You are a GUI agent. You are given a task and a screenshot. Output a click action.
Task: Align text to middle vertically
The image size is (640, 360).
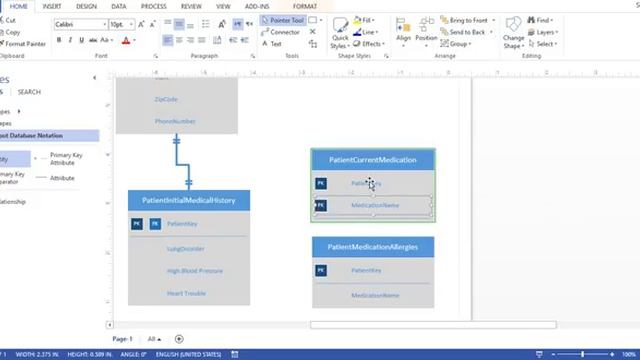tap(179, 24)
